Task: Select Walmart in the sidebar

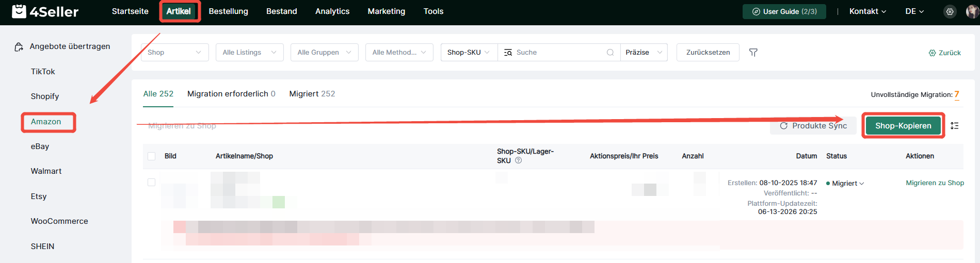Action: point(46,171)
